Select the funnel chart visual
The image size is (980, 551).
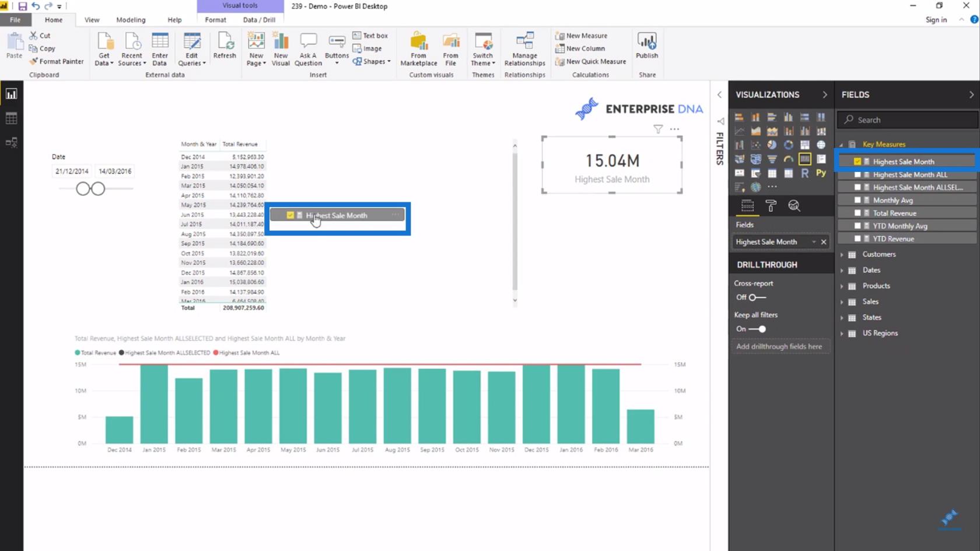(772, 159)
